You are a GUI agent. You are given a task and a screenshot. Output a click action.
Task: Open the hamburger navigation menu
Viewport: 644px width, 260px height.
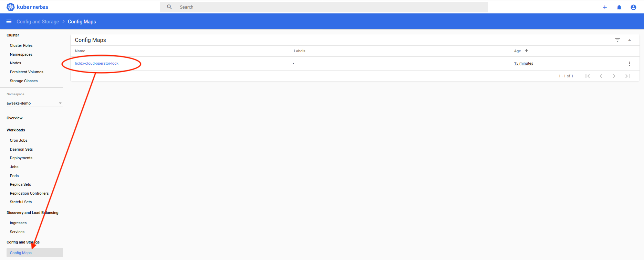pos(9,22)
